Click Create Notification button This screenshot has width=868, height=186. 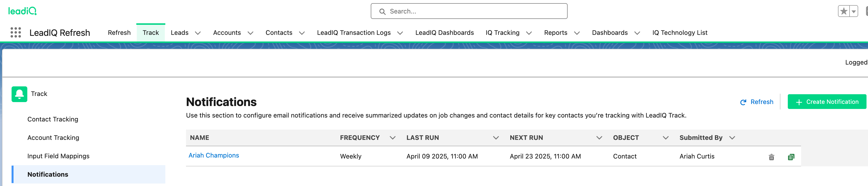click(827, 102)
